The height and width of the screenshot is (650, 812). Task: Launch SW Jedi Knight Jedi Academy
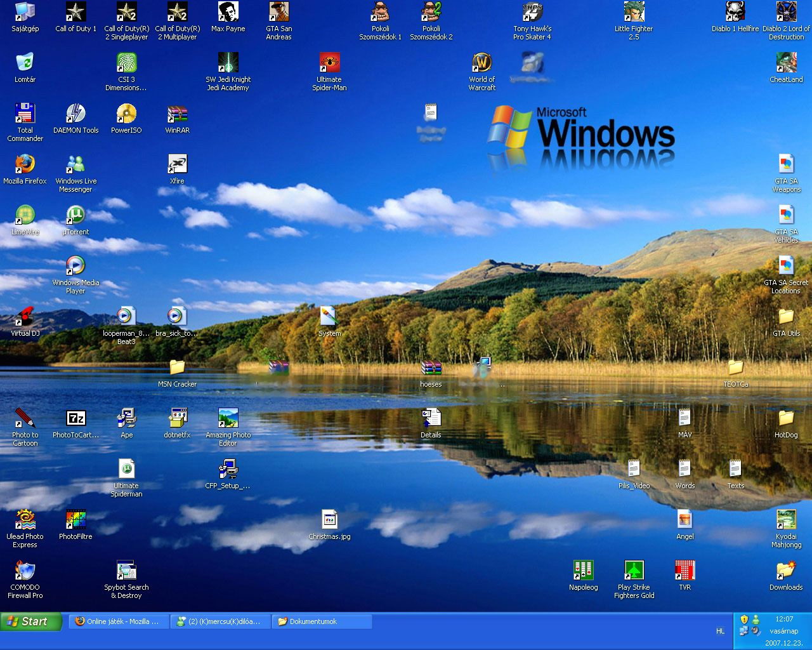click(x=228, y=72)
